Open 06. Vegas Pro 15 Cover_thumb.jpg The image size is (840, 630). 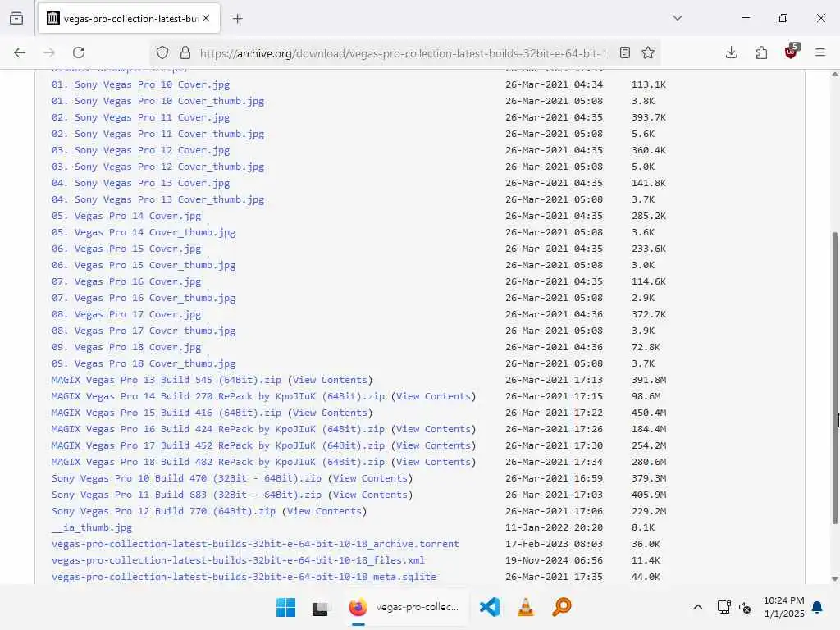point(143,265)
